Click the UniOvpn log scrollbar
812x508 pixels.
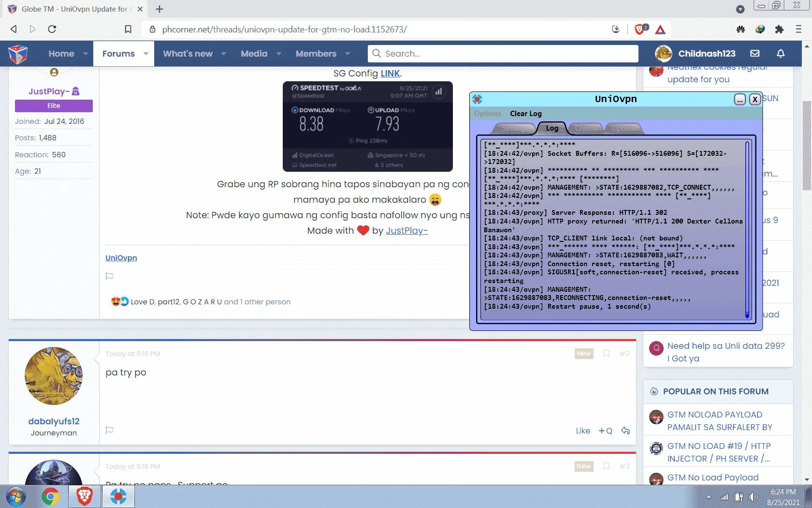click(x=747, y=230)
